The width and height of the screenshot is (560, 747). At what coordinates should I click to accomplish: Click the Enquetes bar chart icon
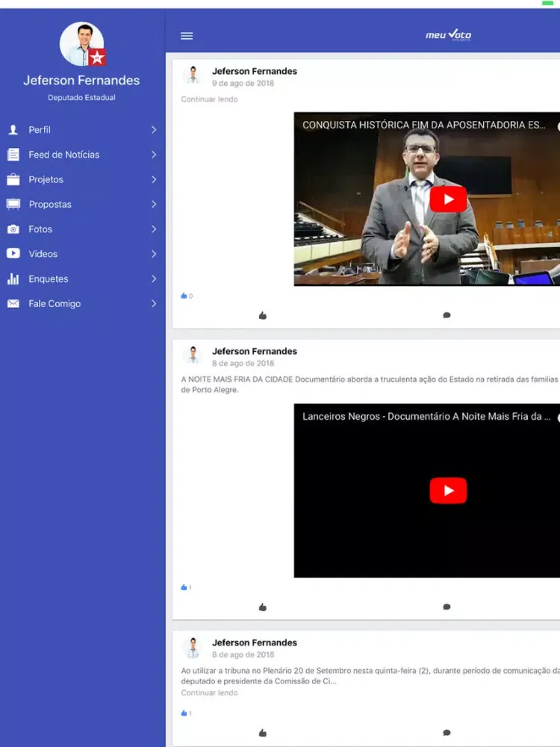pos(13,279)
